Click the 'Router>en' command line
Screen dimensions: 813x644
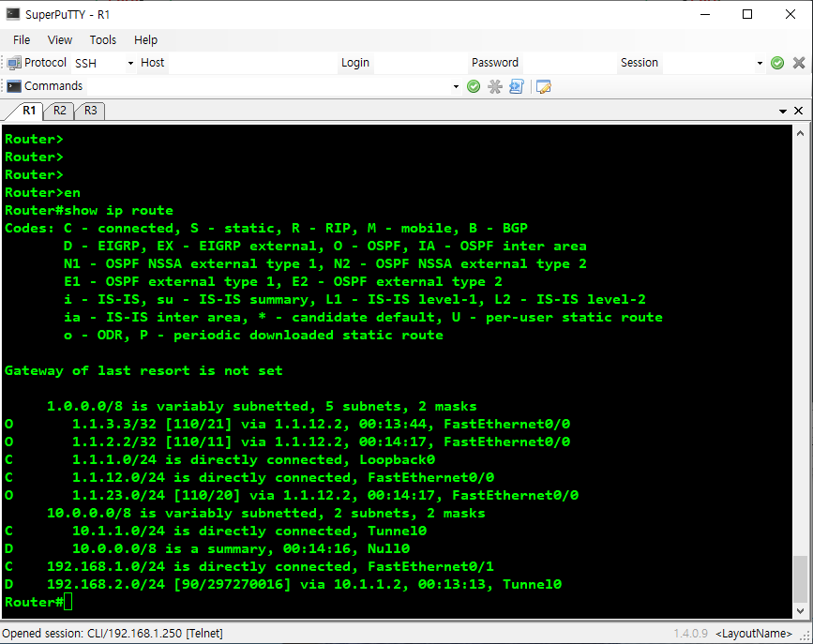(42, 193)
